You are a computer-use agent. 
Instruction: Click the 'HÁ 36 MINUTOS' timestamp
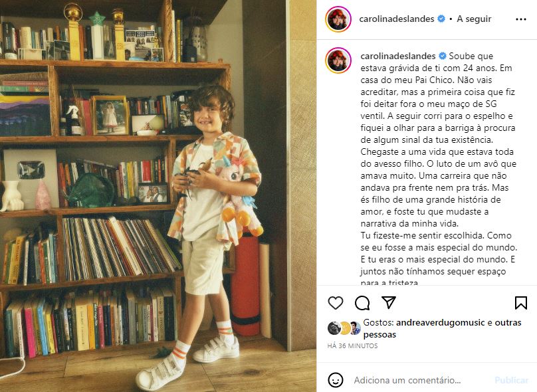click(x=352, y=345)
